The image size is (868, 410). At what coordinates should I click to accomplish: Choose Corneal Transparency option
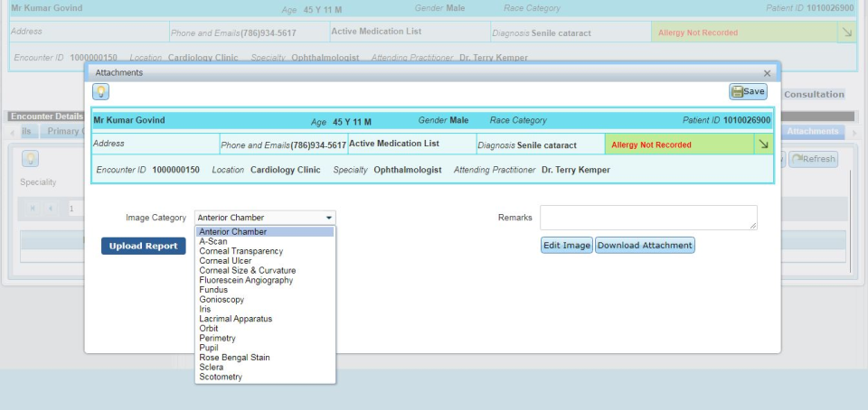pyautogui.click(x=265, y=251)
